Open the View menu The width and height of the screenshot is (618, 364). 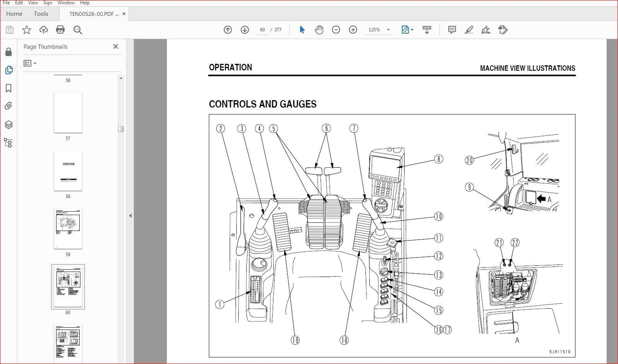click(x=33, y=3)
